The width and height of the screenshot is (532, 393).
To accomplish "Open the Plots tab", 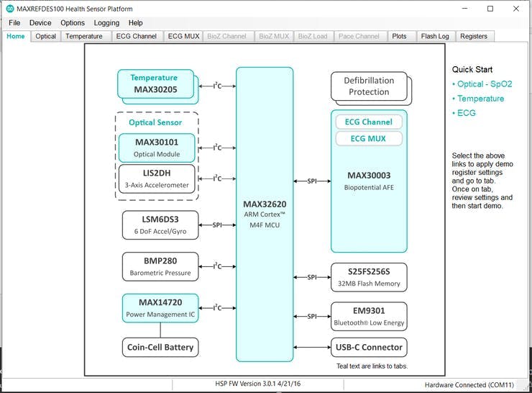I will pyautogui.click(x=399, y=36).
